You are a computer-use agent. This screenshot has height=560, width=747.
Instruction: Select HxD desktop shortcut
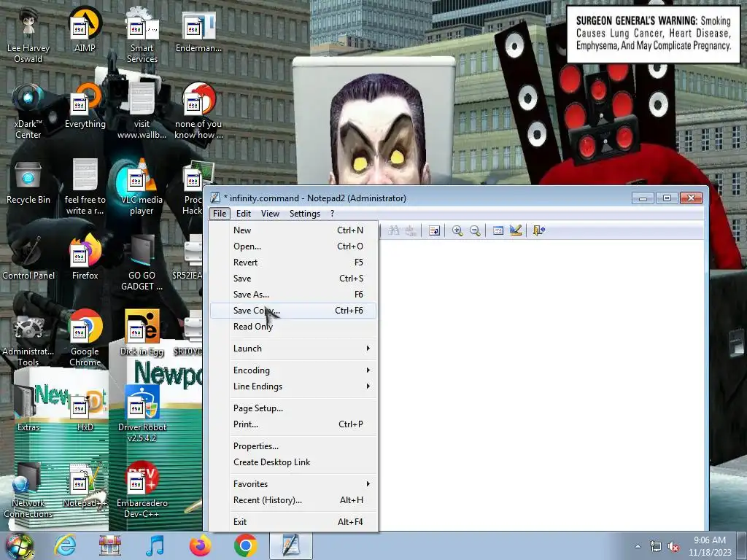coord(85,408)
